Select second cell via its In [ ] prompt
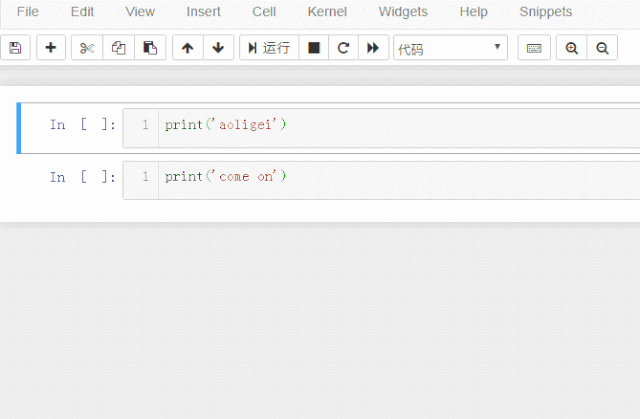 82,177
